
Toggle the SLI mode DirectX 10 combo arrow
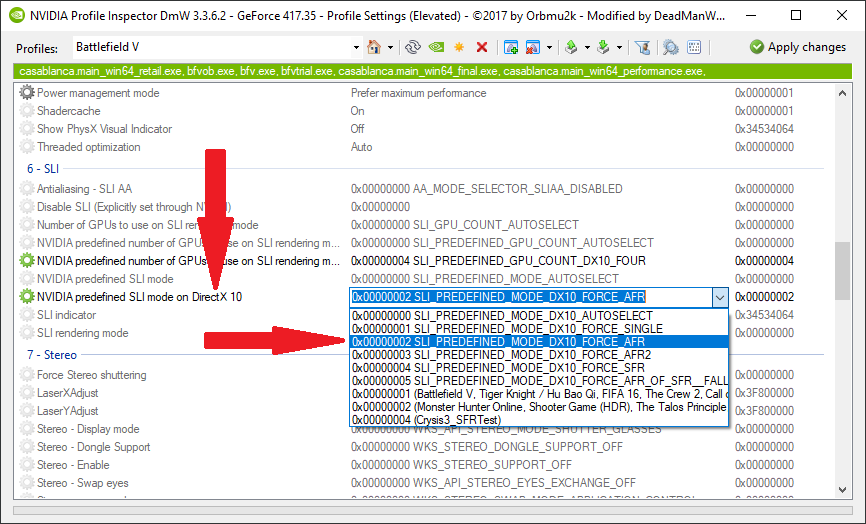tap(720, 297)
